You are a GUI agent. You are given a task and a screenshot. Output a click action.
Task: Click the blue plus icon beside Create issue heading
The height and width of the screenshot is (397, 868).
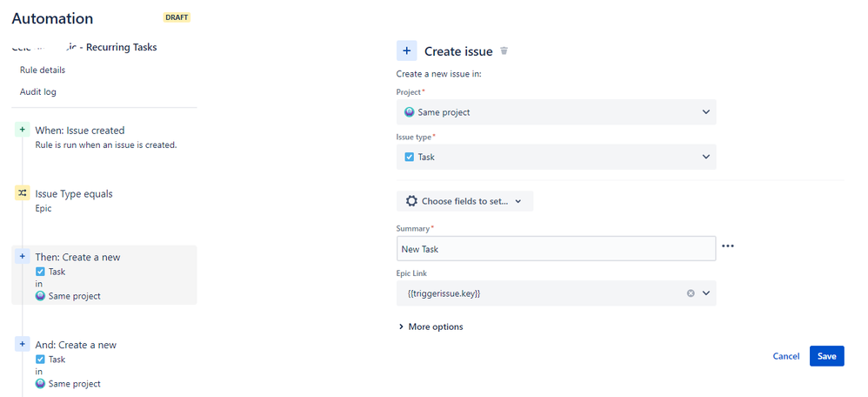(x=406, y=51)
